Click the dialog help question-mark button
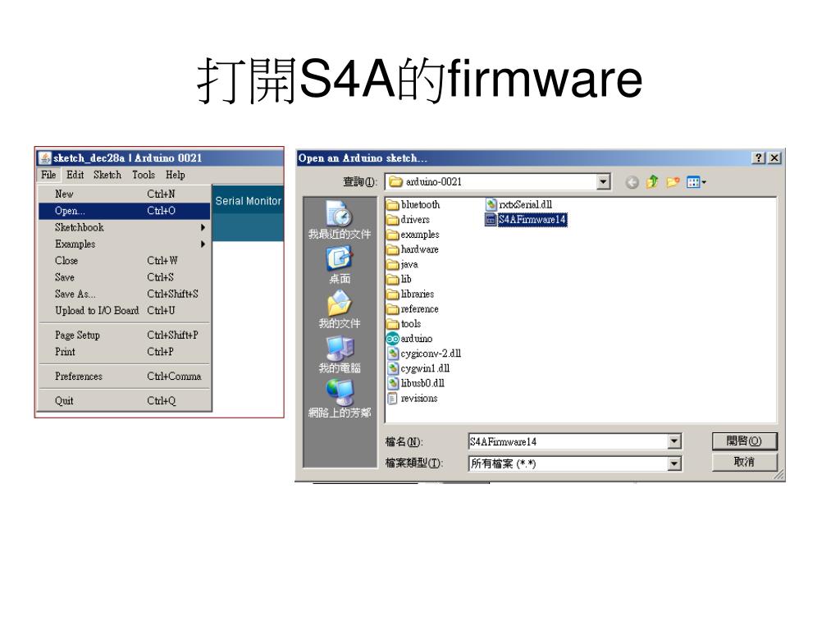The width and height of the screenshot is (840, 630). pyautogui.click(x=759, y=158)
